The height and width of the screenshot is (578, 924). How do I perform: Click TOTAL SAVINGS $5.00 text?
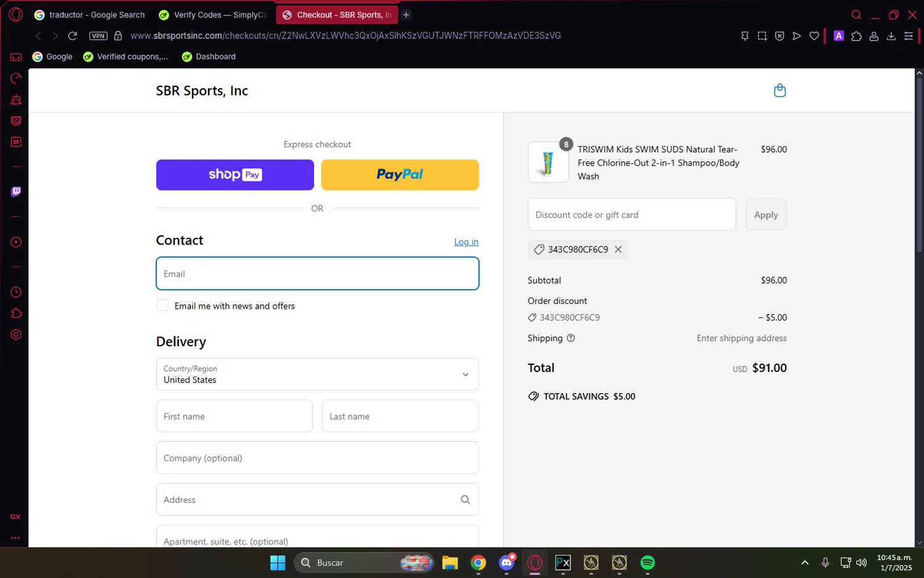(x=589, y=396)
